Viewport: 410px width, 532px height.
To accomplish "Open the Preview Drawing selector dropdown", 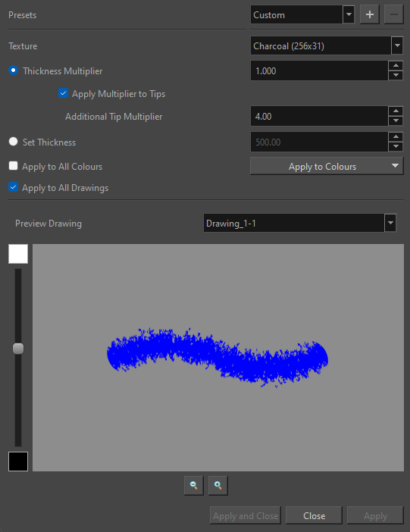I will pos(390,223).
